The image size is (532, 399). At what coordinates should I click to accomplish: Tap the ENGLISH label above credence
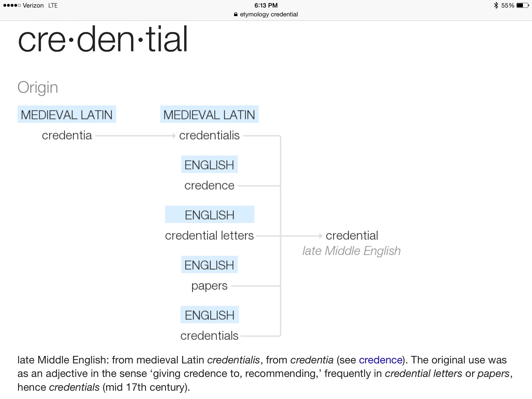209,164
